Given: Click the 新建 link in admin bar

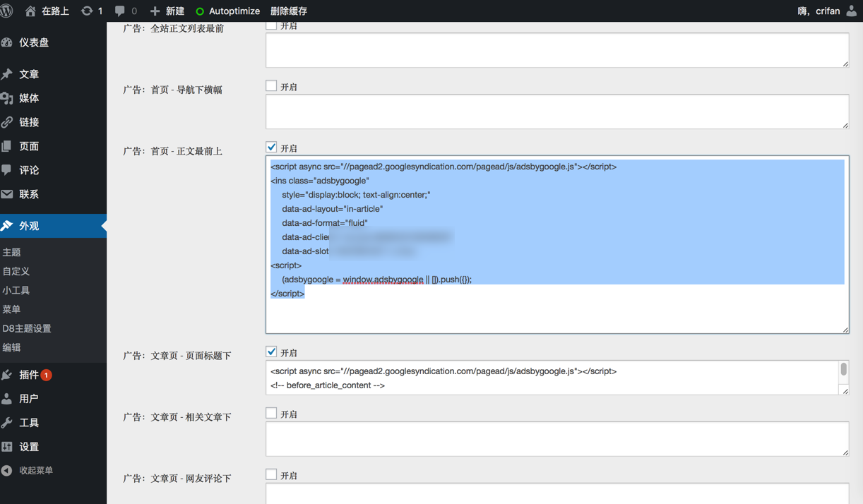Looking at the screenshot, I should click(175, 11).
